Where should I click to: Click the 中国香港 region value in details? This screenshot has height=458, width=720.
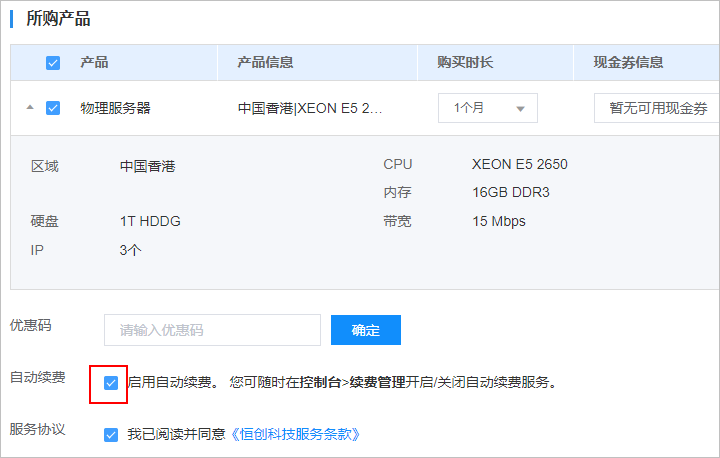(147, 166)
